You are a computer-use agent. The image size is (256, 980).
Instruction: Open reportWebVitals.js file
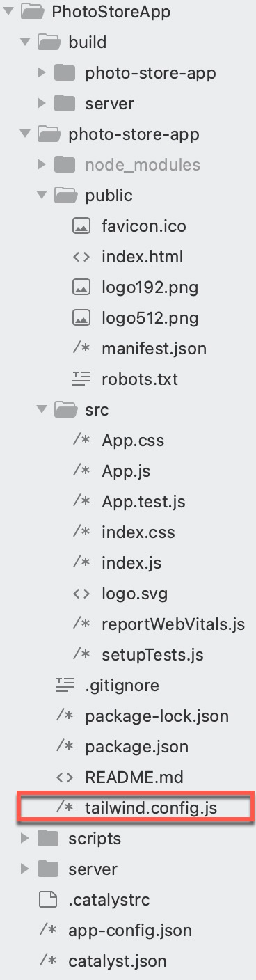point(173,624)
